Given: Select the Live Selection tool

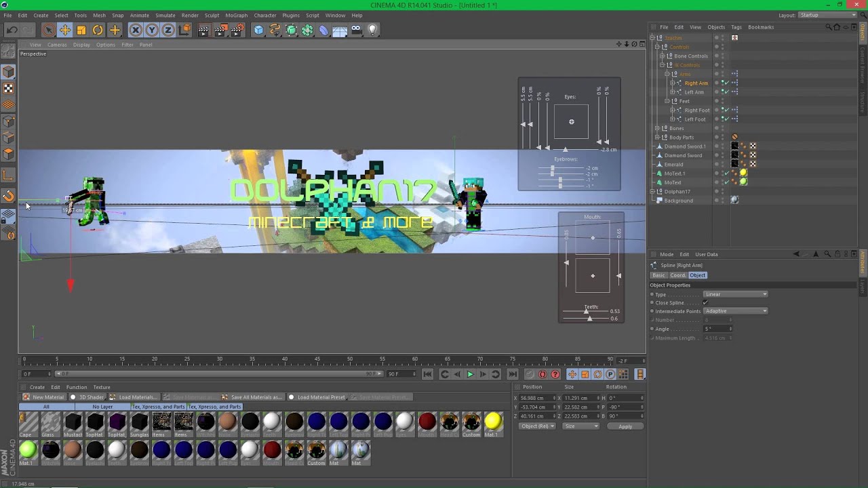Looking at the screenshot, I should click(x=48, y=30).
